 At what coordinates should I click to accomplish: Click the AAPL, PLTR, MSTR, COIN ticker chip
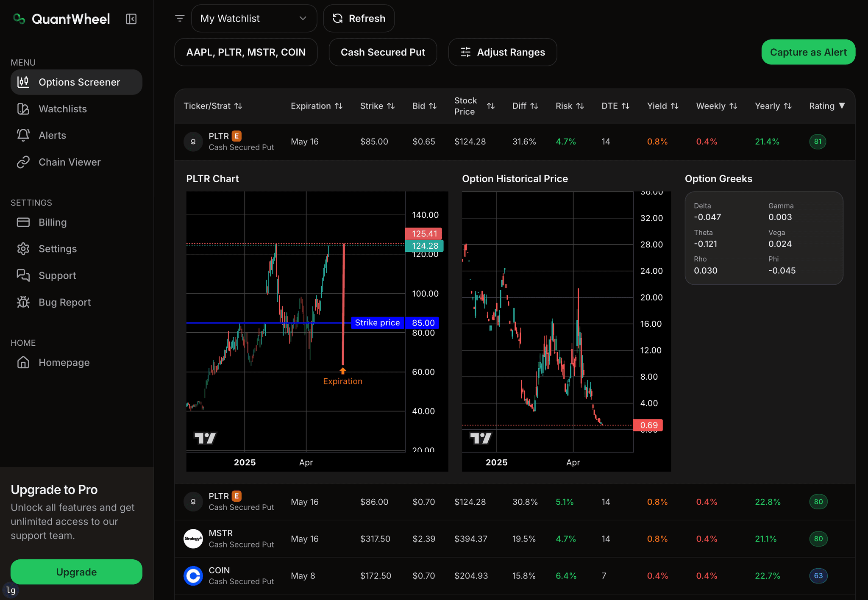point(246,52)
